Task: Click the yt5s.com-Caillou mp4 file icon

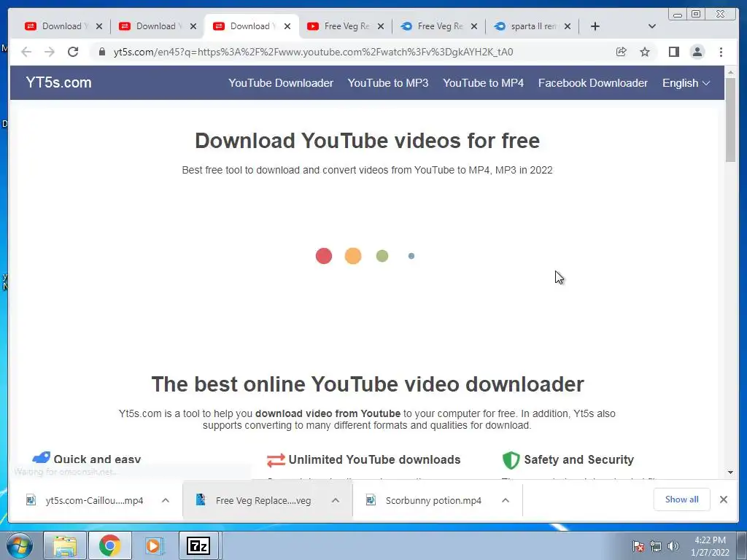Action: (x=31, y=500)
